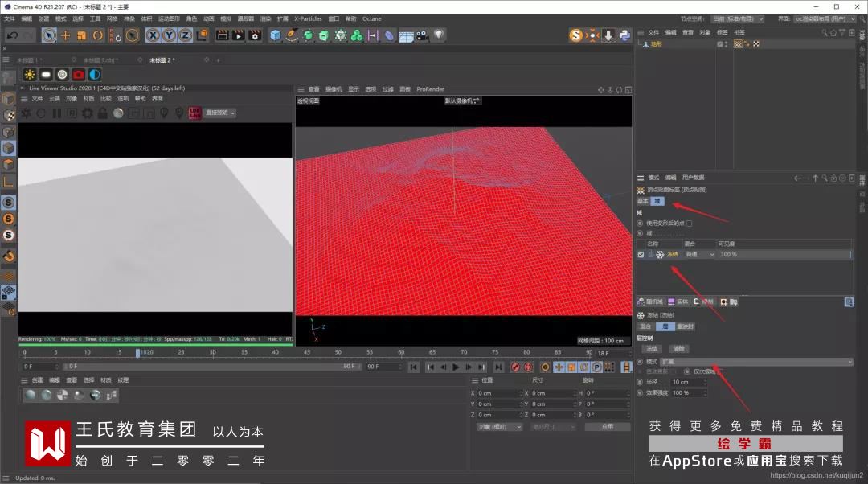Select the Move tool cross icon
The image size is (868, 484).
pyautogui.click(x=65, y=35)
